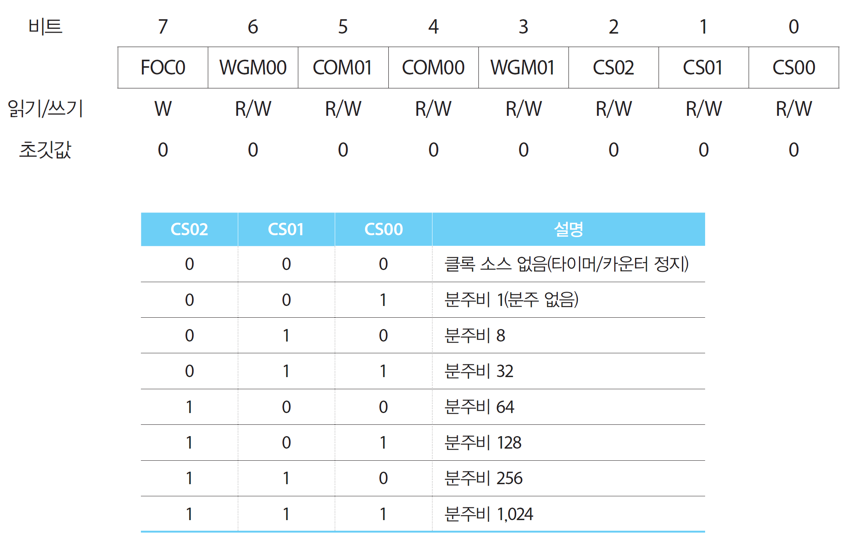Click the FOC0 bit cell
The height and width of the screenshot is (545, 848).
[x=163, y=68]
